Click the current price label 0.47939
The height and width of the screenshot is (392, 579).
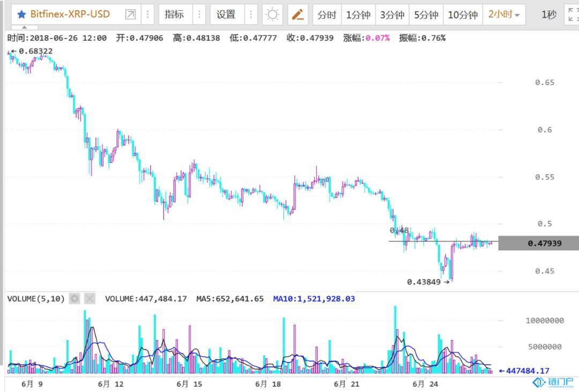pyautogui.click(x=544, y=243)
